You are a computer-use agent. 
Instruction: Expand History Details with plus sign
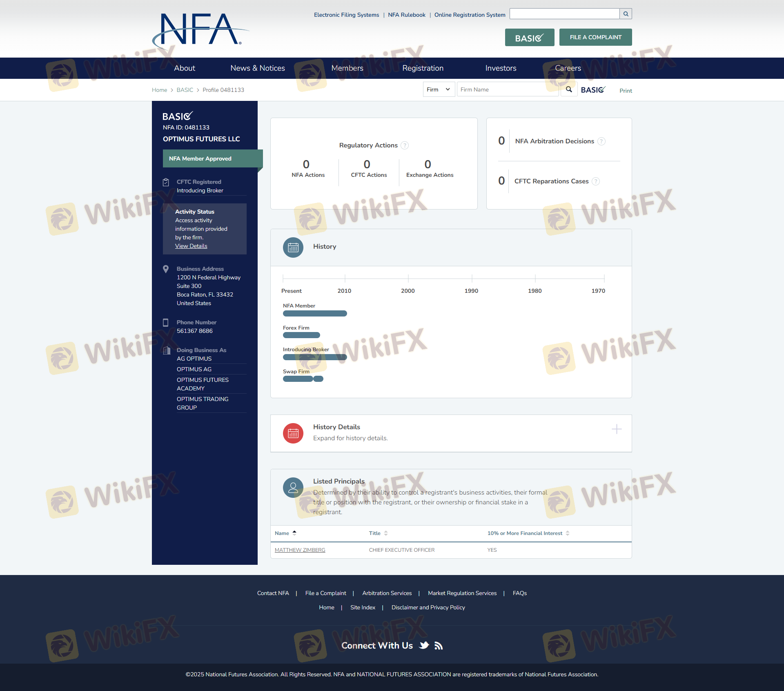coord(617,429)
